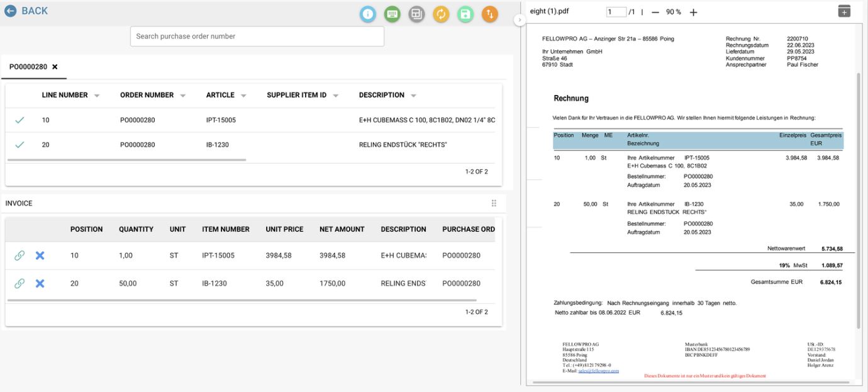Click the add-page icon in PDF toolbar

[844, 11]
